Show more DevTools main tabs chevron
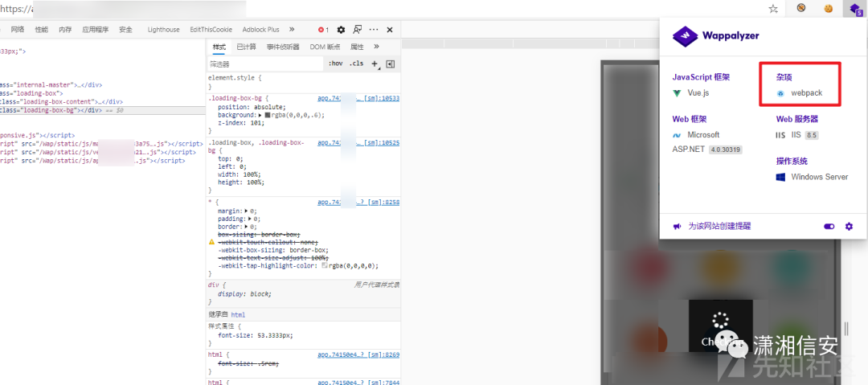 pyautogui.click(x=292, y=30)
